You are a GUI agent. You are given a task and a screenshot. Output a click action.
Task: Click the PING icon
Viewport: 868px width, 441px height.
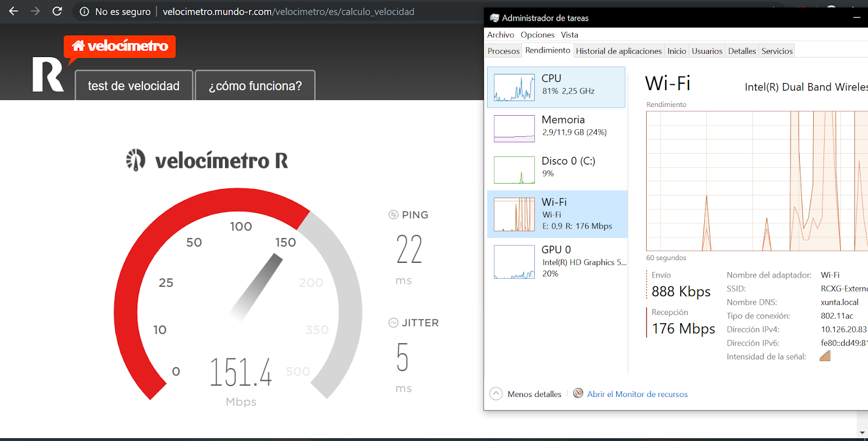pos(393,215)
